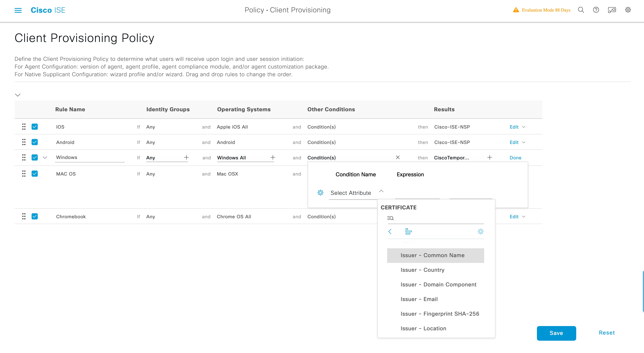This screenshot has height=353, width=644.
Task: Click the search icon in the header
Action: coord(581,10)
